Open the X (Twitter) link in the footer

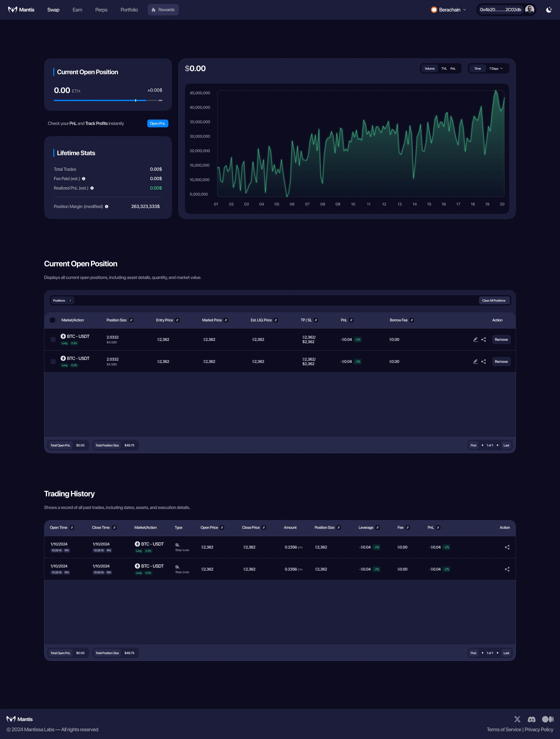[517, 719]
